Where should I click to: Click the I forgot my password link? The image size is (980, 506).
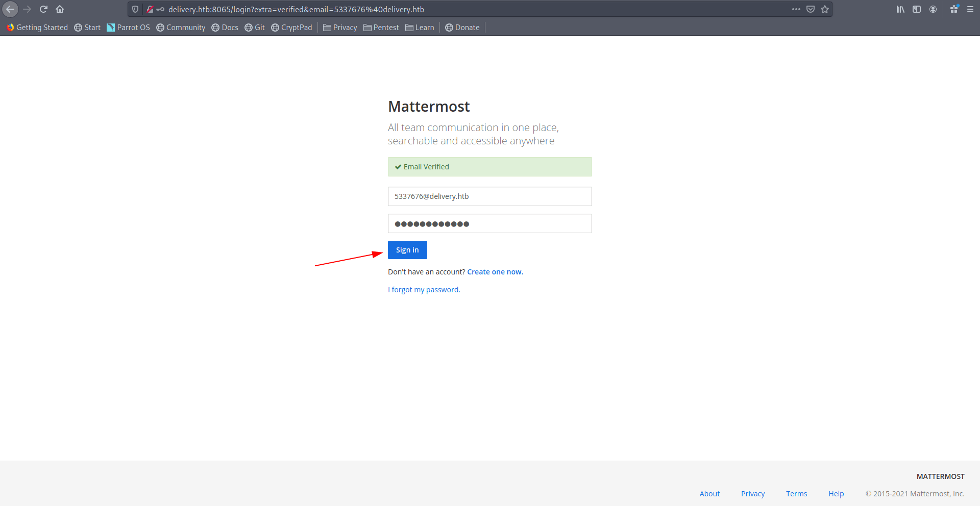click(x=424, y=290)
